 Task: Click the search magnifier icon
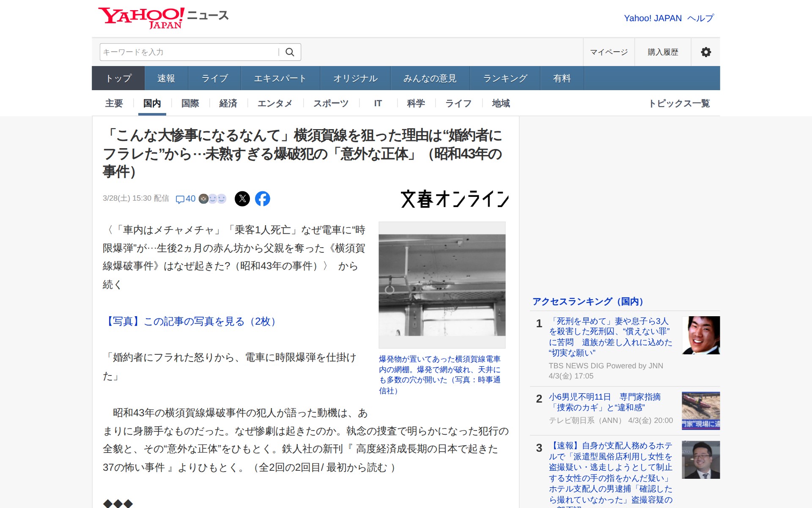[x=290, y=52]
